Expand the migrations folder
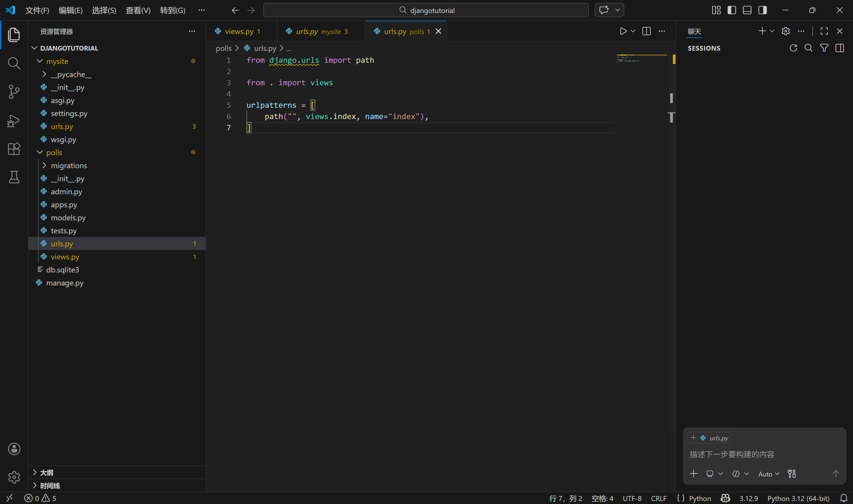853x504 pixels. [x=69, y=166]
